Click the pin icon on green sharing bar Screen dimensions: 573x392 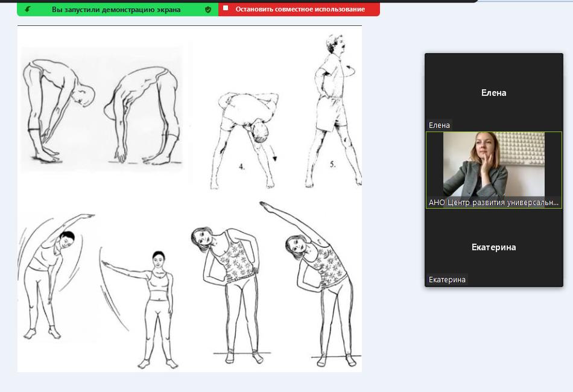[x=27, y=9]
